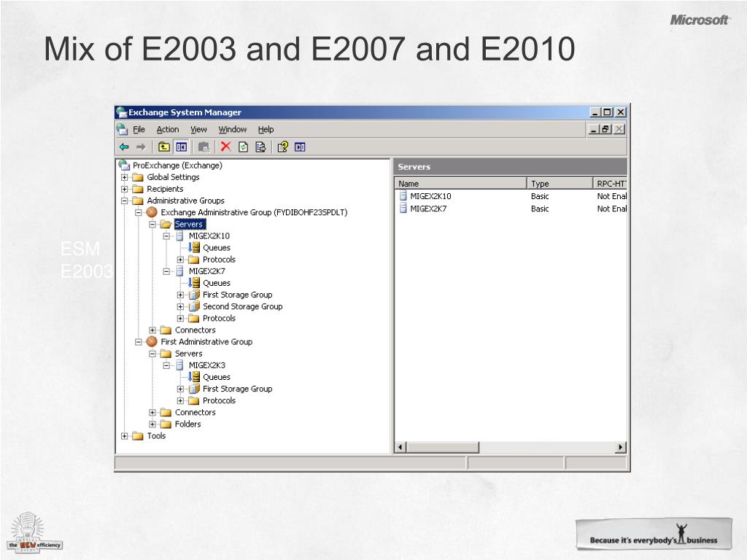Image resolution: width=747 pixels, height=560 pixels.
Task: Minimize the inner MDI child window
Action: point(594,129)
